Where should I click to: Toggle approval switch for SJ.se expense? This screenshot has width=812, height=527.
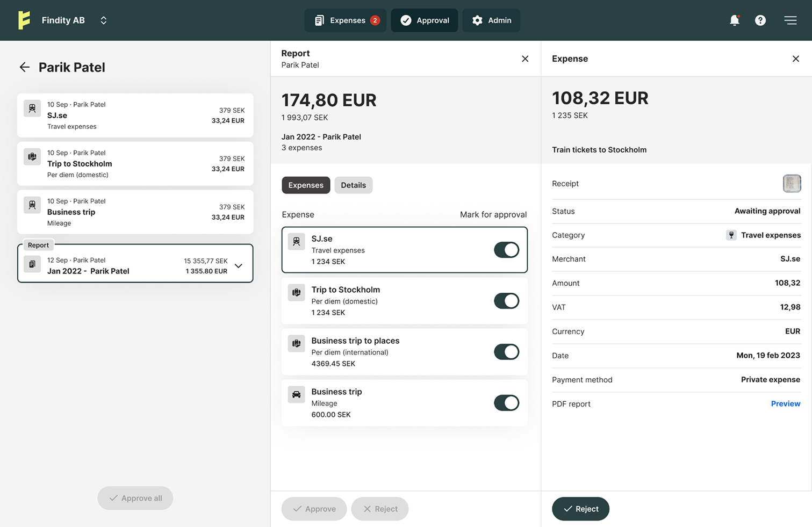point(506,250)
